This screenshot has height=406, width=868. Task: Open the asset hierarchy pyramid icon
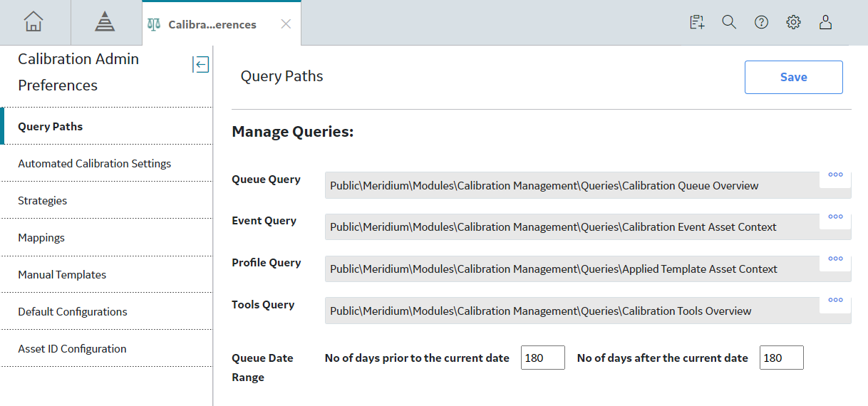coord(105,23)
